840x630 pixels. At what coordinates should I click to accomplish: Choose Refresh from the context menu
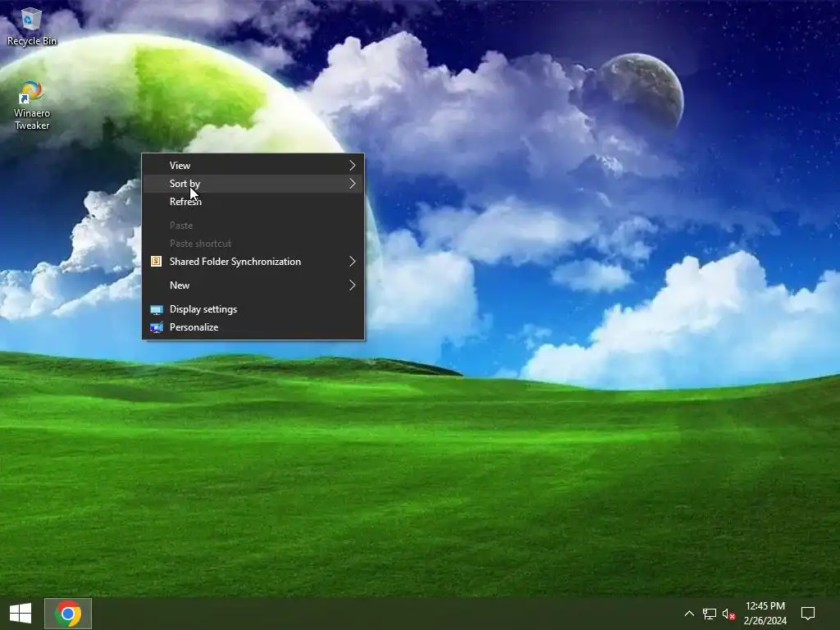pyautogui.click(x=253, y=202)
